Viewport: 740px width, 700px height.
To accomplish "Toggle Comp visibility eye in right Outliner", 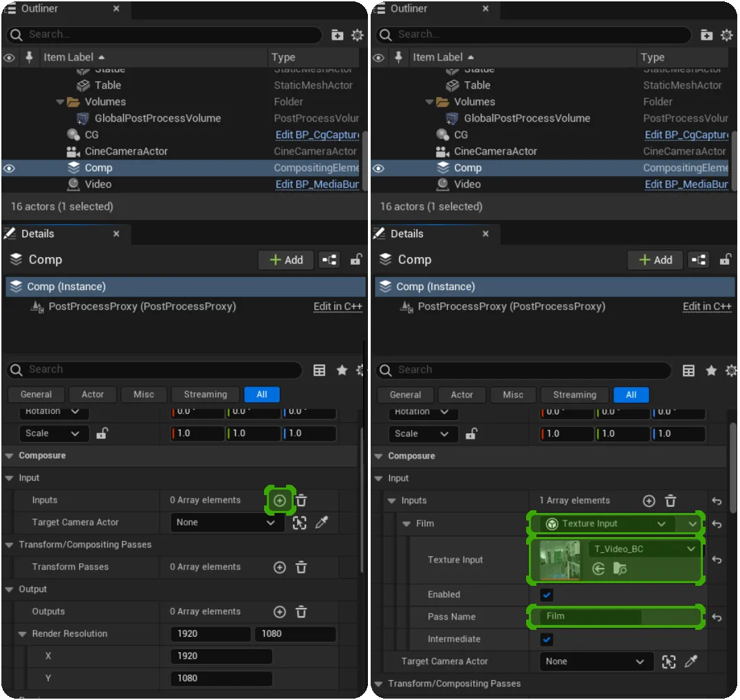I will [378, 168].
